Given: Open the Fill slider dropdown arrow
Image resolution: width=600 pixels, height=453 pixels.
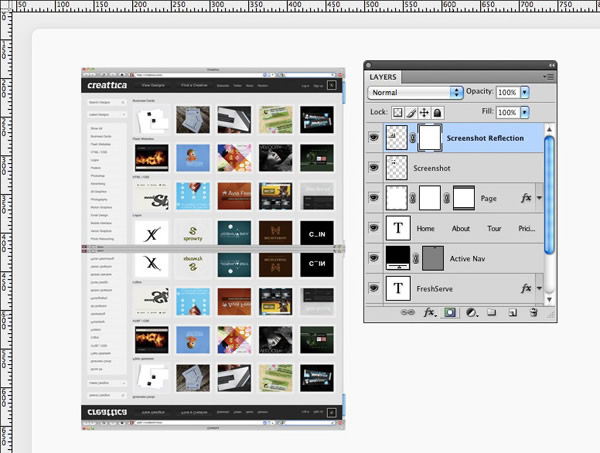Looking at the screenshot, I should click(x=525, y=112).
